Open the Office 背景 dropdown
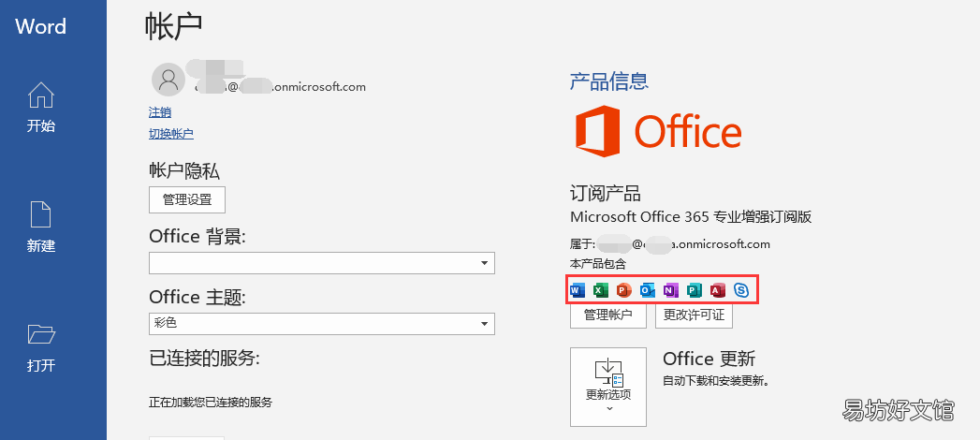This screenshot has height=440, width=980. coord(322,263)
